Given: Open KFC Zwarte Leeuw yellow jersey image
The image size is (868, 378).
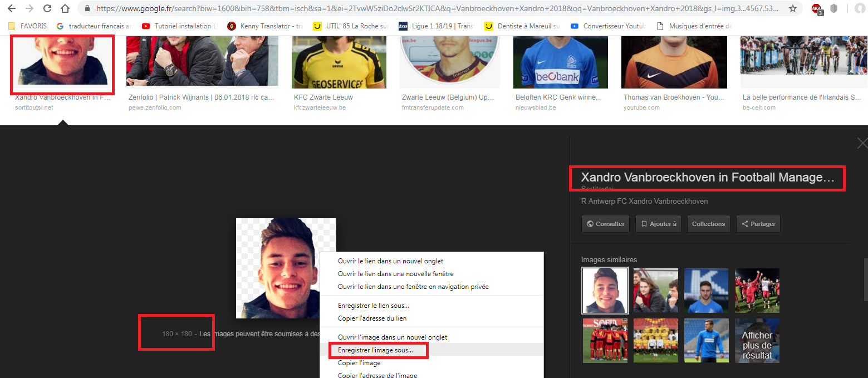Looking at the screenshot, I should (x=339, y=62).
